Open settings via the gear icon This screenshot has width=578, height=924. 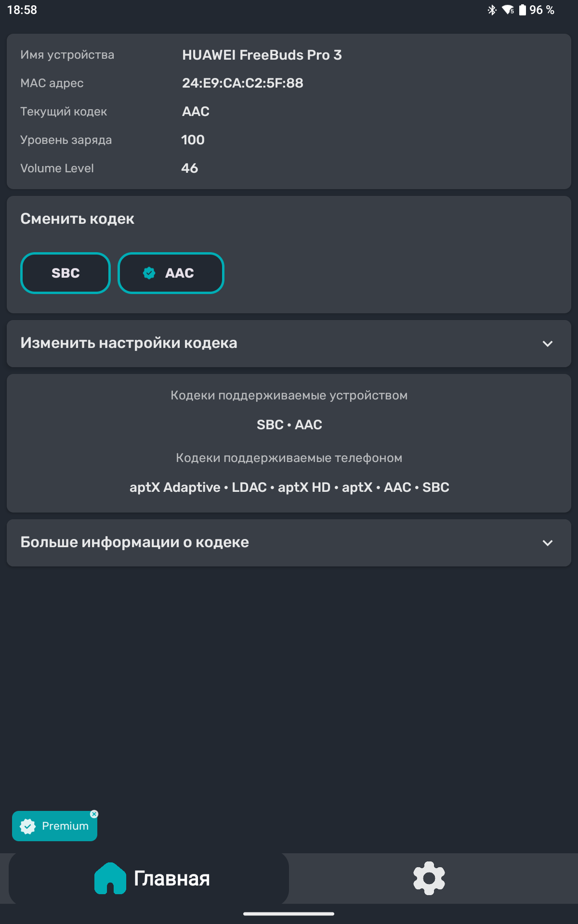click(429, 878)
